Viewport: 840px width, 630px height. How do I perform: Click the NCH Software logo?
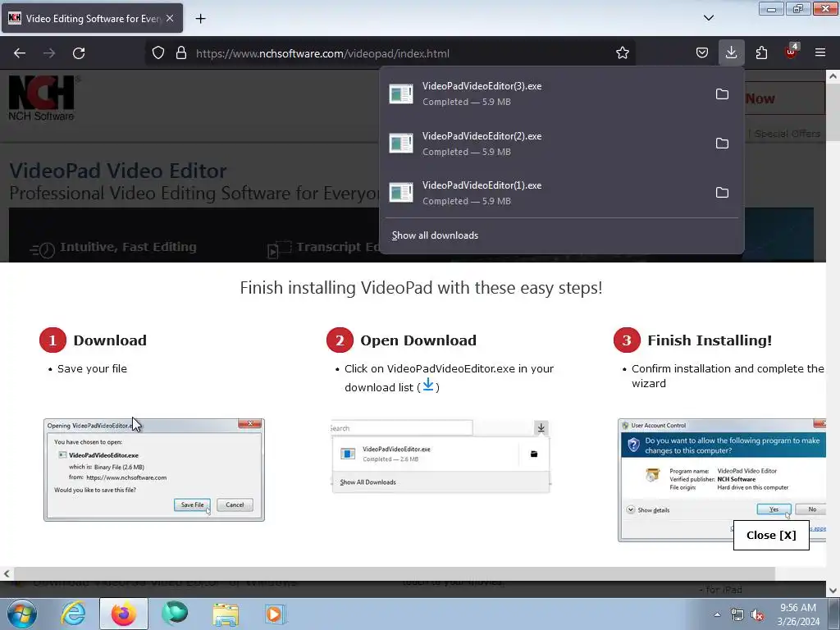(43, 98)
